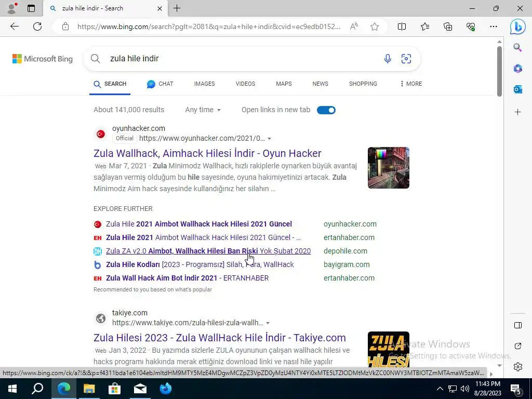Open Windows Start menu

12,389
